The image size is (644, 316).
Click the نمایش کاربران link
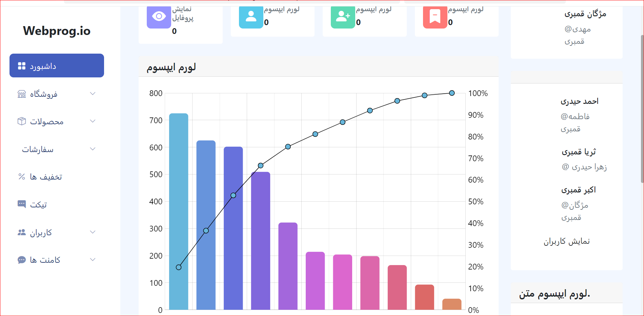[567, 241]
